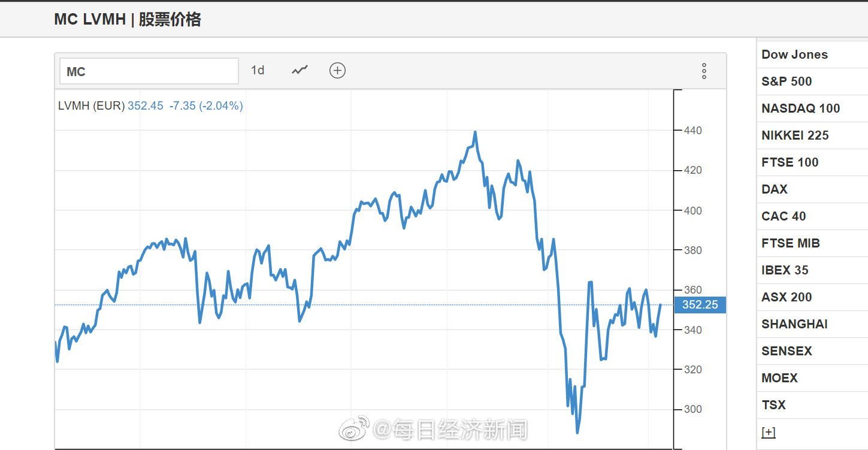
Task: Select S&P 500 in the sidebar
Action: click(x=787, y=81)
